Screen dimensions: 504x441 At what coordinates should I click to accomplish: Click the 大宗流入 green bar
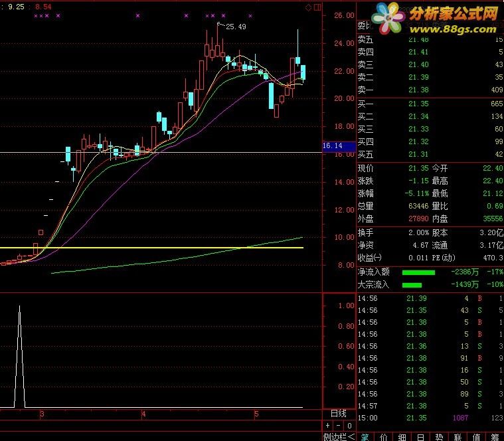point(412,285)
